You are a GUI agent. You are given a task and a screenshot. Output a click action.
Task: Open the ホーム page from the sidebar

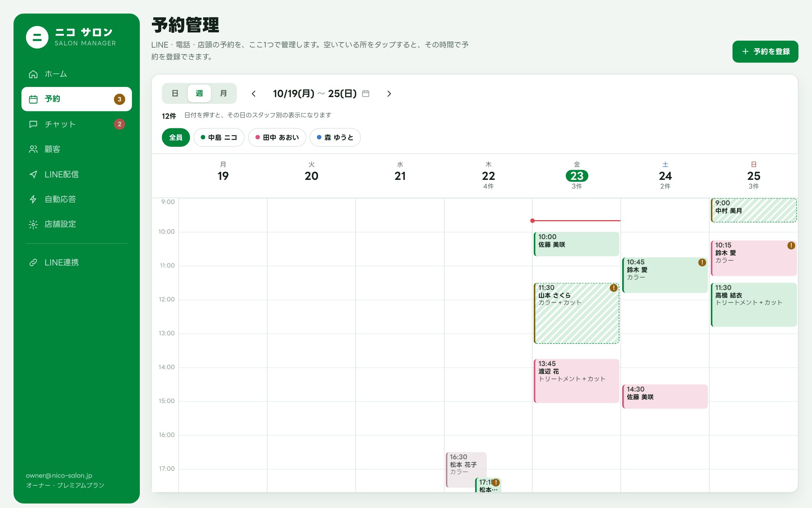tap(76, 74)
